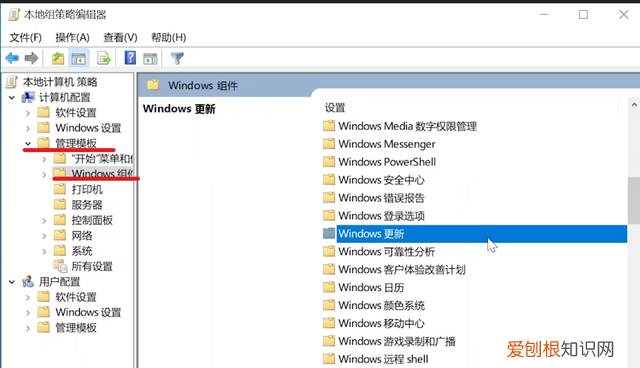640x368 pixels.
Task: Select Windows 游戏录制和广播 folder
Action: point(397,341)
